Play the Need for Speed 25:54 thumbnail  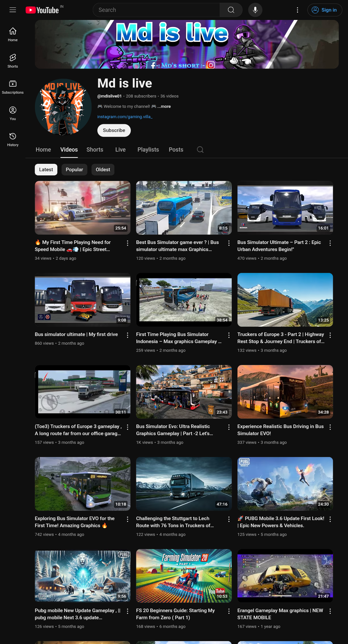(x=83, y=208)
